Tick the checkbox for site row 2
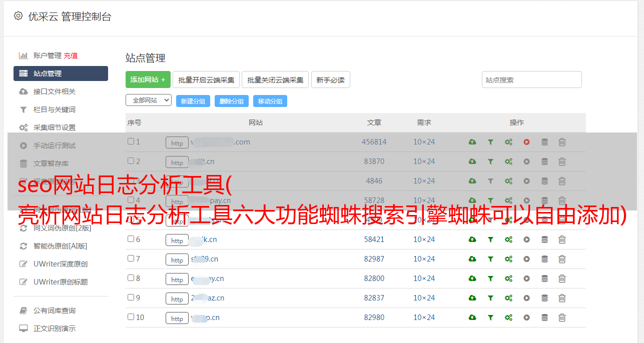 [x=131, y=161]
